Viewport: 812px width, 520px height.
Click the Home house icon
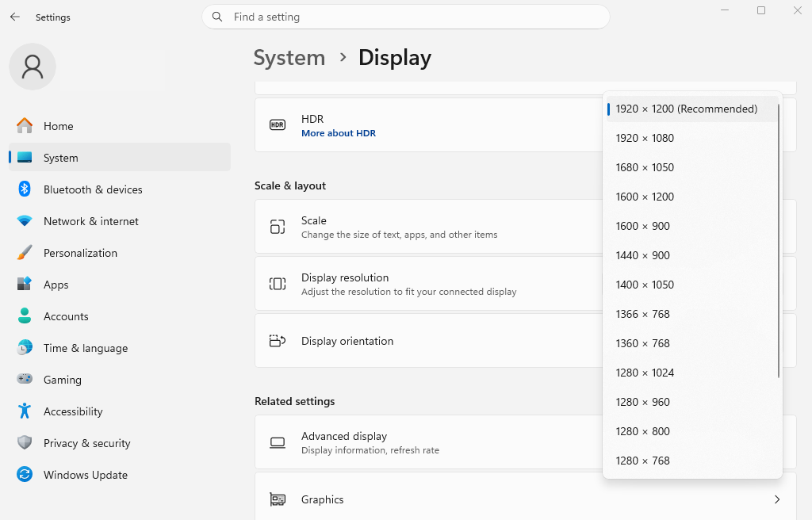click(x=25, y=126)
